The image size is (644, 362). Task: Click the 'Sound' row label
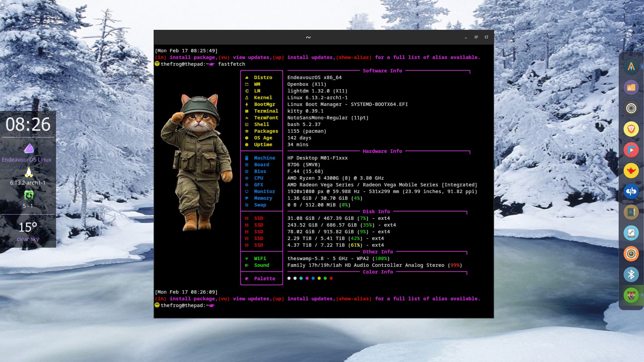(x=262, y=265)
